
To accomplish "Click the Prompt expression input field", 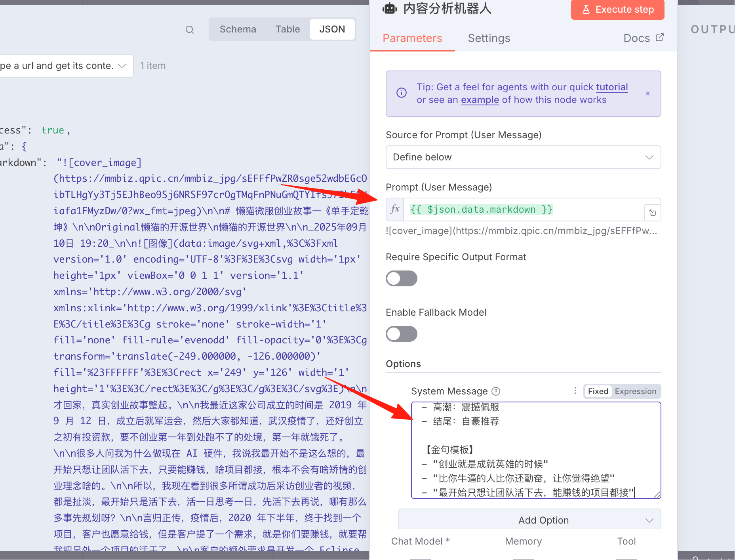I will 524,210.
